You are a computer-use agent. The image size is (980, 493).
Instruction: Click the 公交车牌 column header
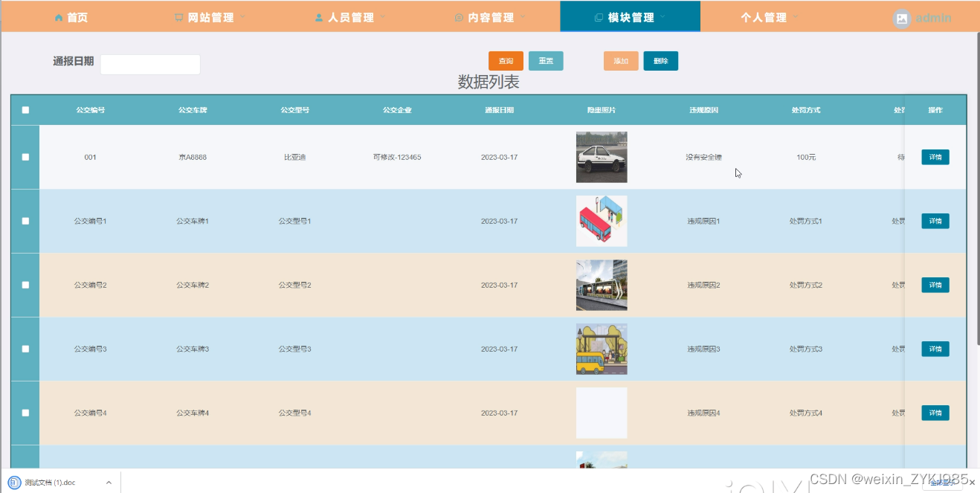193,110
